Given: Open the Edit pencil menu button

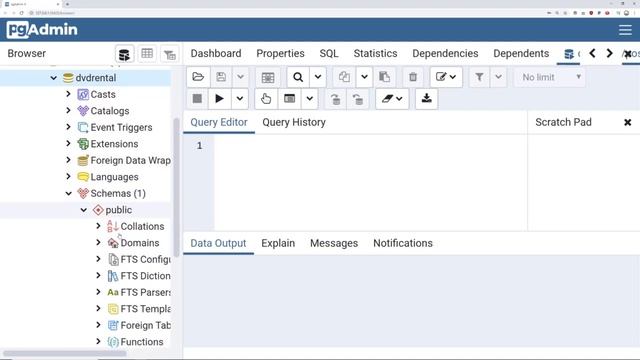Looking at the screenshot, I should point(446,77).
